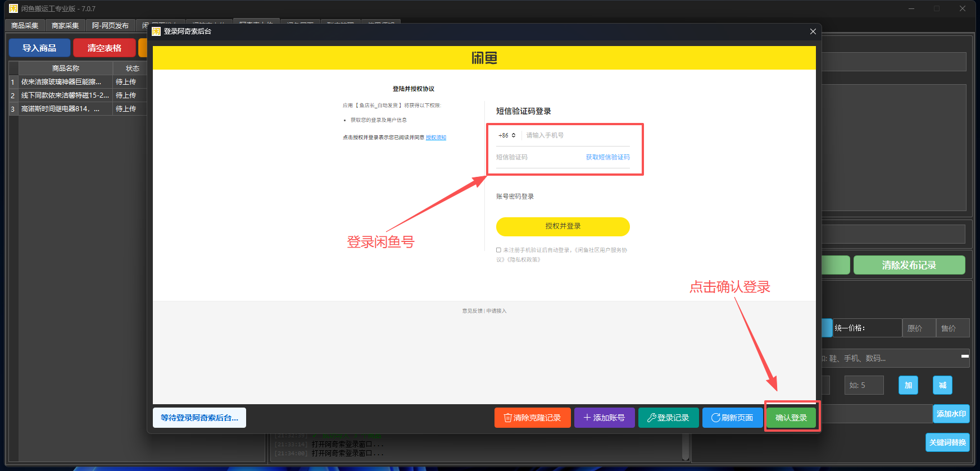Image resolution: width=980 pixels, height=471 pixels.
Task: Click the 刷新页面 refresh button
Action: 732,418
